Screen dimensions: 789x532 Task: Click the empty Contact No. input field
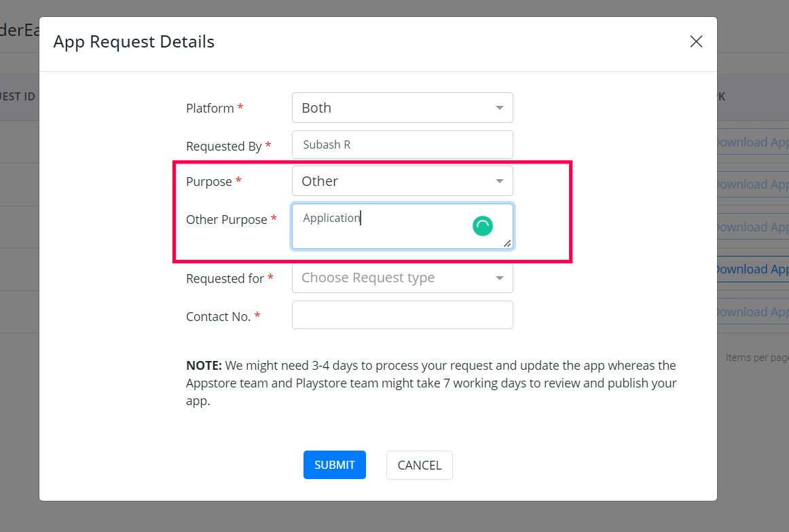coord(402,315)
